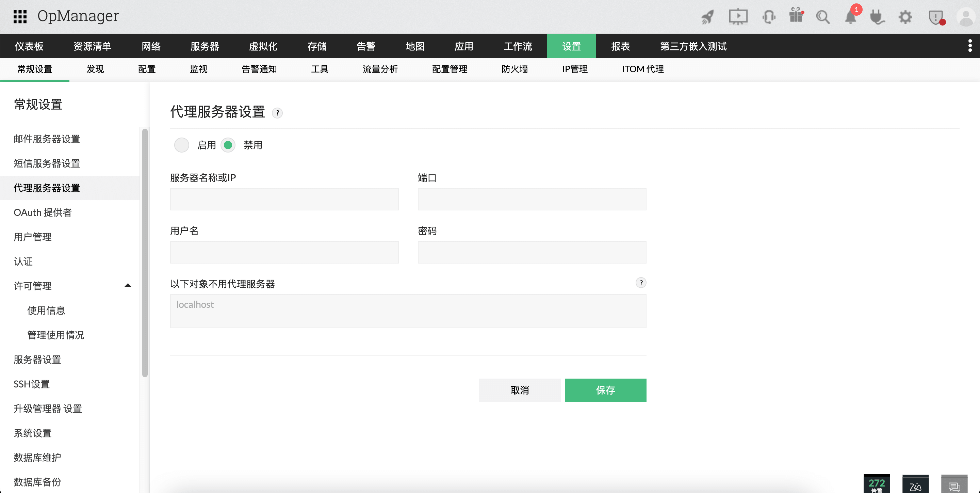
Task: Enable the 启用 radio option
Action: click(181, 145)
